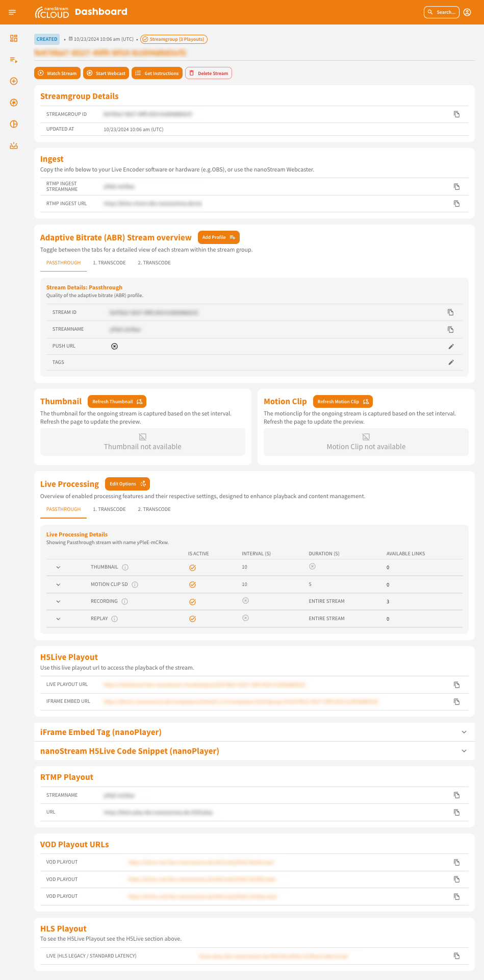Copy the RTMP ingest URL
This screenshot has height=980, width=484.
(x=457, y=204)
